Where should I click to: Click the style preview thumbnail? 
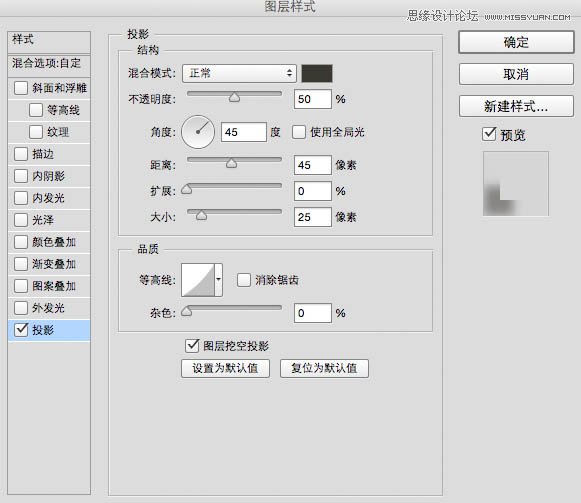pyautogui.click(x=515, y=183)
